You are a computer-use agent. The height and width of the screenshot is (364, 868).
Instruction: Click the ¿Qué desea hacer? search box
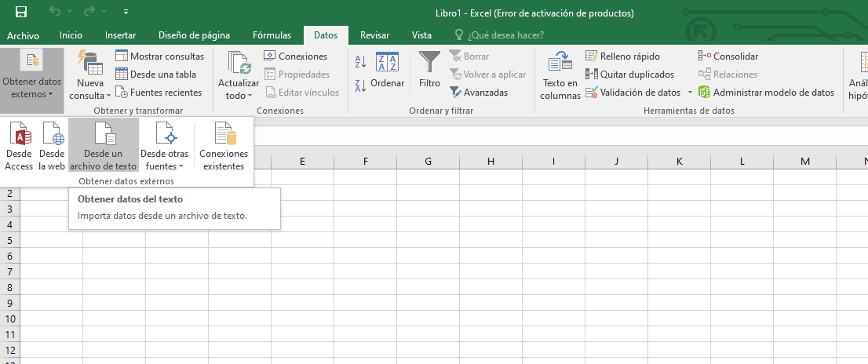pos(500,35)
